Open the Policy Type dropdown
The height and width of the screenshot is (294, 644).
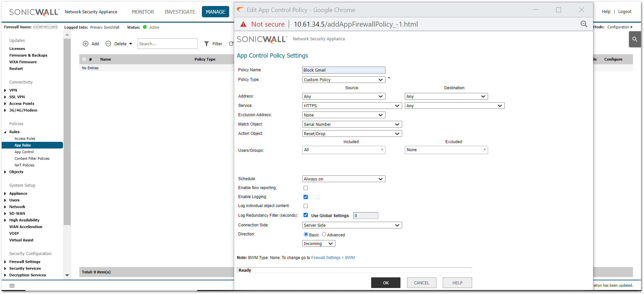[x=343, y=80]
